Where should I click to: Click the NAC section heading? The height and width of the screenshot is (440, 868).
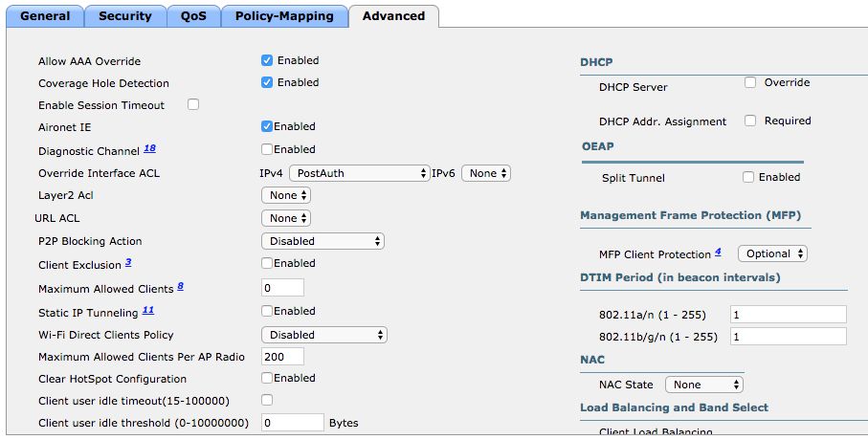pyautogui.click(x=592, y=360)
